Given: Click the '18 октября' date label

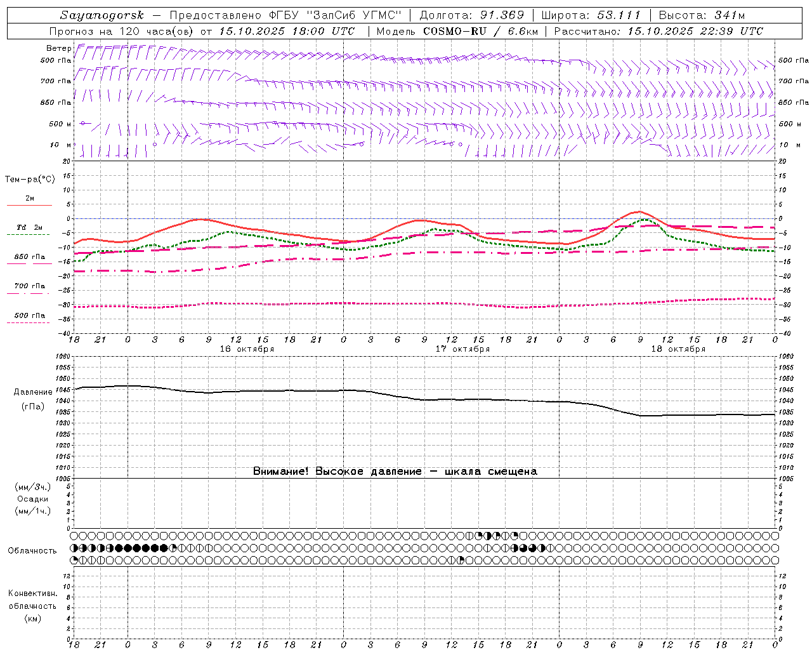Looking at the screenshot, I should (678, 349).
